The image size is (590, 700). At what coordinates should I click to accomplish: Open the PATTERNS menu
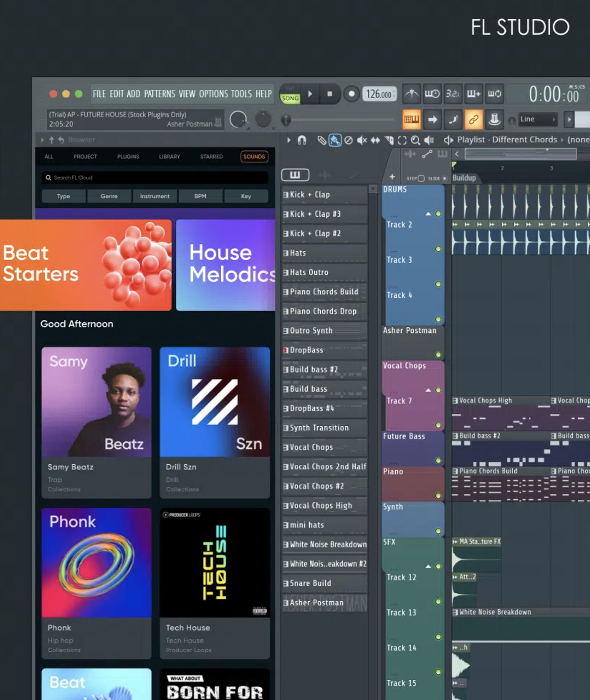pyautogui.click(x=160, y=94)
